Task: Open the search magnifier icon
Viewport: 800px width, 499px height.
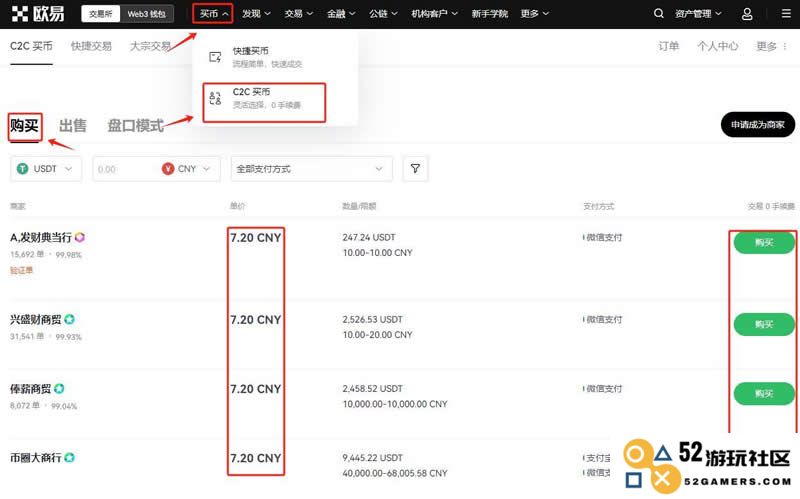Action: [x=659, y=14]
